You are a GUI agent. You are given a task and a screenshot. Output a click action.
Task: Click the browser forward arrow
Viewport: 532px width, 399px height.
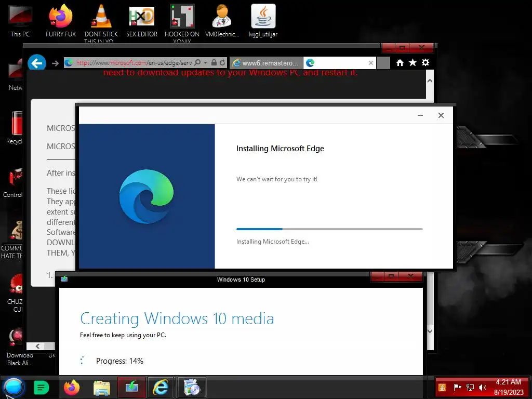(x=55, y=63)
